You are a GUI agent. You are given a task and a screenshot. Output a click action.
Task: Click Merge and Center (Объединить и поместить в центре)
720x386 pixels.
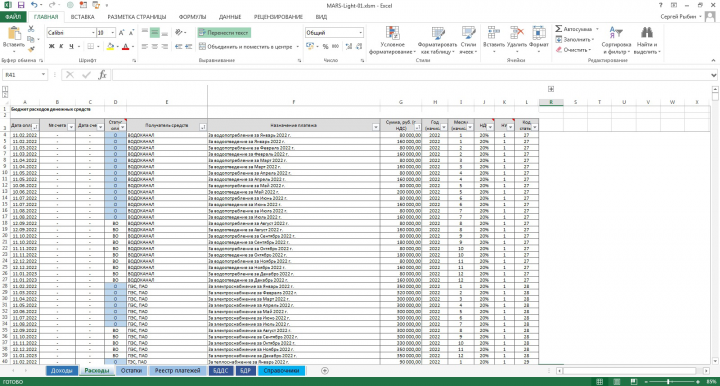point(247,47)
